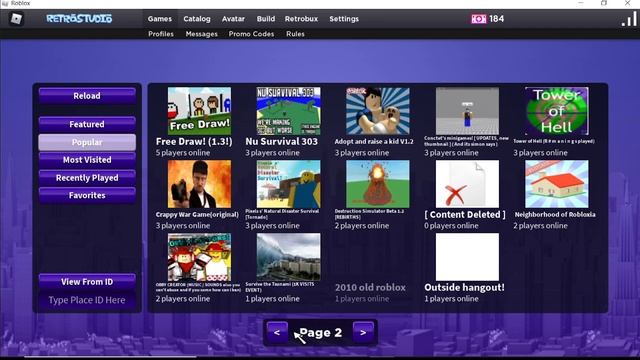Click the 2010 old roblox title
Image resolution: width=640 pixels, height=360 pixels.
pyautogui.click(x=370, y=287)
